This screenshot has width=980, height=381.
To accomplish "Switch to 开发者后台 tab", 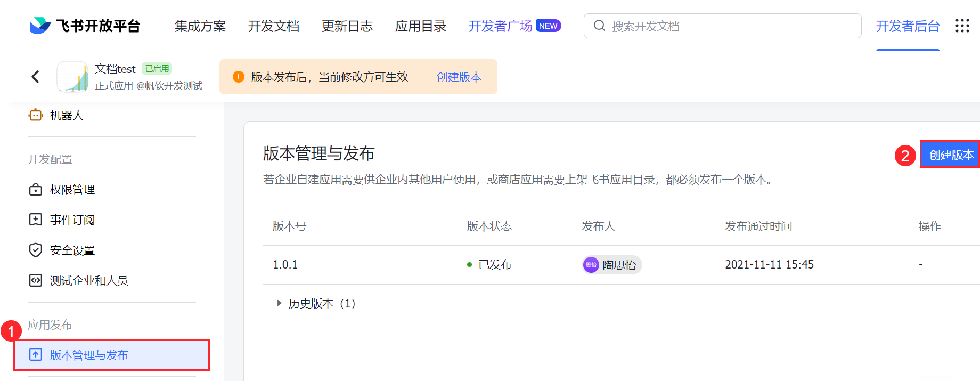I will (908, 26).
